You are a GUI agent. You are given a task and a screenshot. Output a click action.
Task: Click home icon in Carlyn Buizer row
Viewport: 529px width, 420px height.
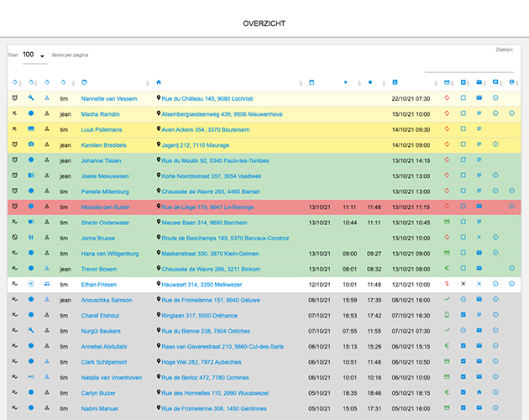click(479, 391)
